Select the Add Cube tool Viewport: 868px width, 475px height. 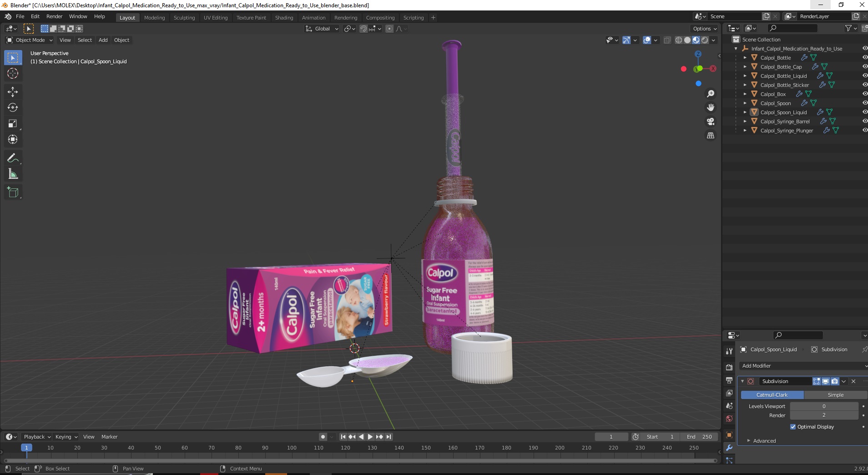click(13, 192)
